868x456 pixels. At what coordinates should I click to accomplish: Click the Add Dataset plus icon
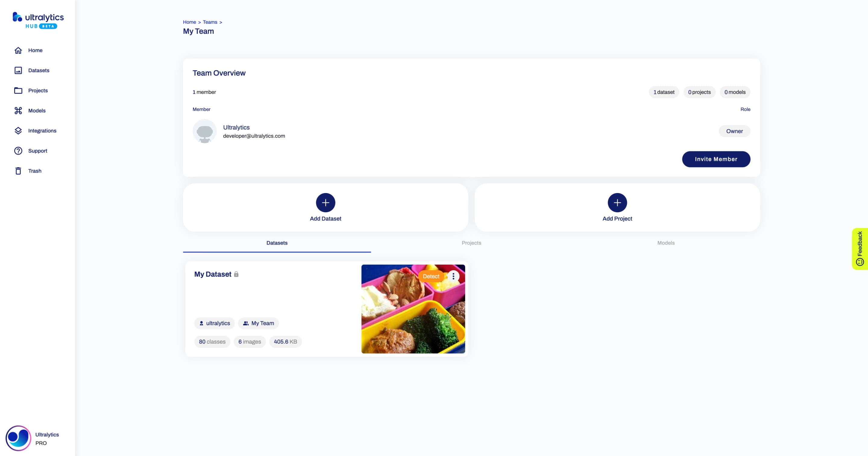[325, 202]
